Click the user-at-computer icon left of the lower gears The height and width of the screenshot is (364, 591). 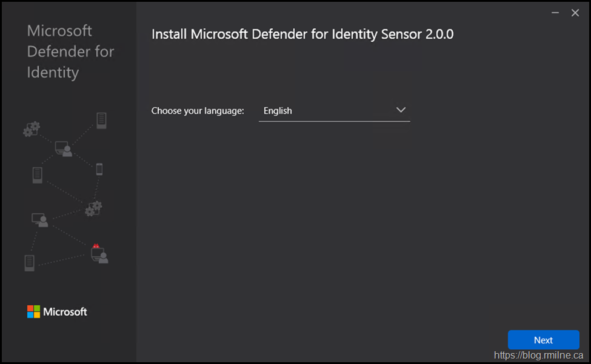pos(40,220)
